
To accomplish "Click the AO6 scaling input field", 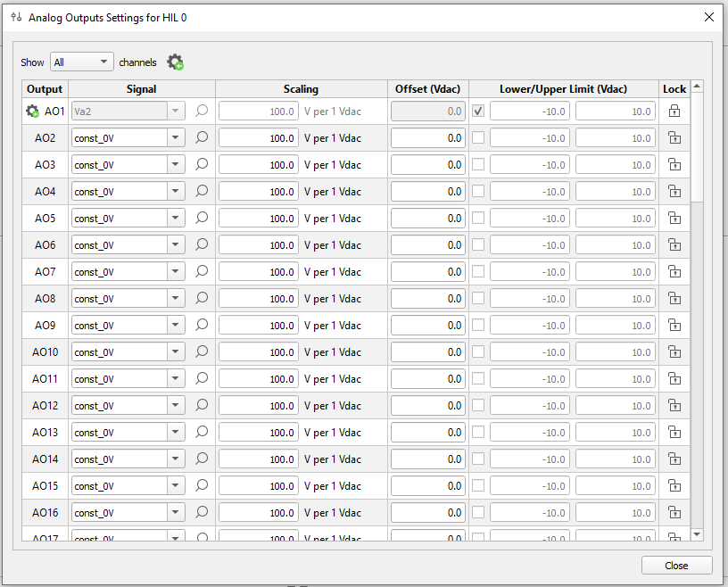I will pos(259,245).
